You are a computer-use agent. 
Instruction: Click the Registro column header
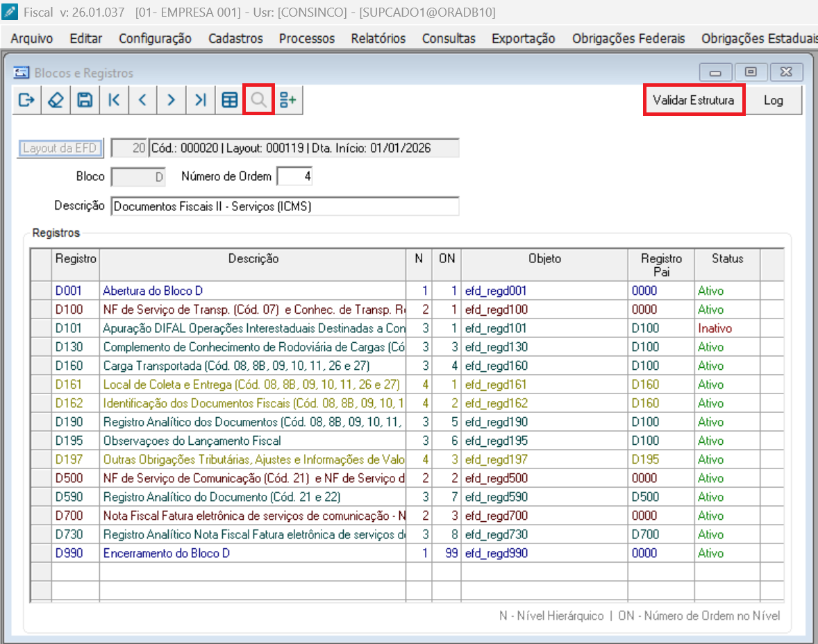click(x=76, y=265)
